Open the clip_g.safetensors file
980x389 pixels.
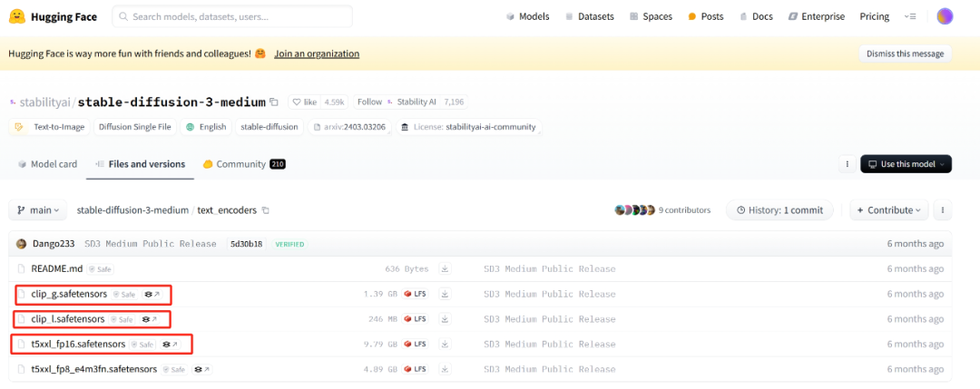click(x=69, y=294)
